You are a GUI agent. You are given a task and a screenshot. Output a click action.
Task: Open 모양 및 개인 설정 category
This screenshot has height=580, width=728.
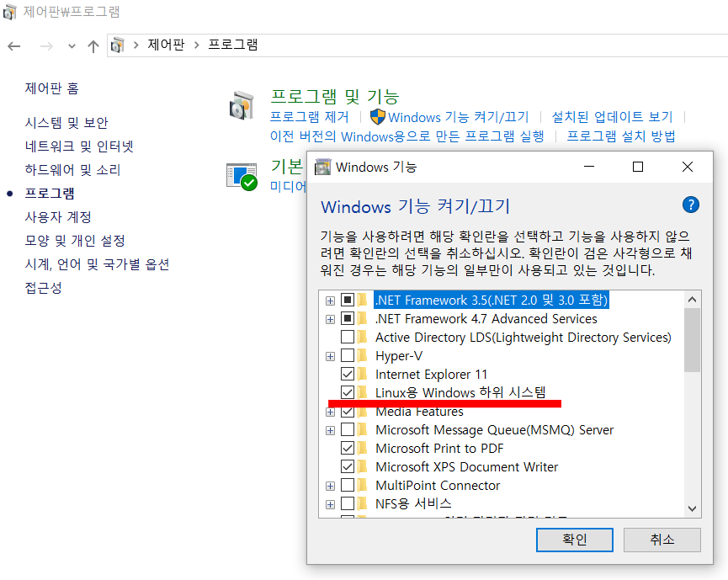pos(75,241)
